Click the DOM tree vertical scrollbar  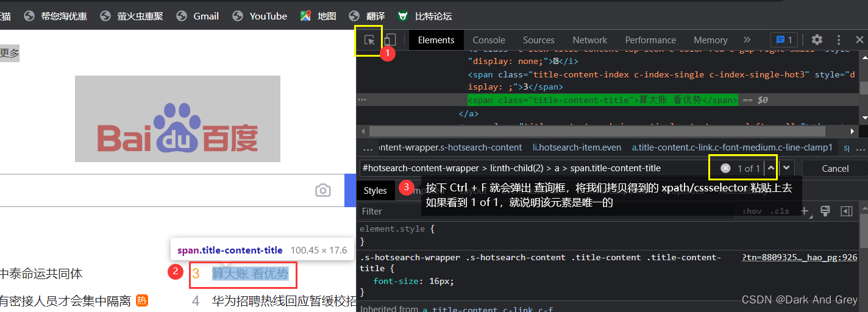click(x=863, y=87)
